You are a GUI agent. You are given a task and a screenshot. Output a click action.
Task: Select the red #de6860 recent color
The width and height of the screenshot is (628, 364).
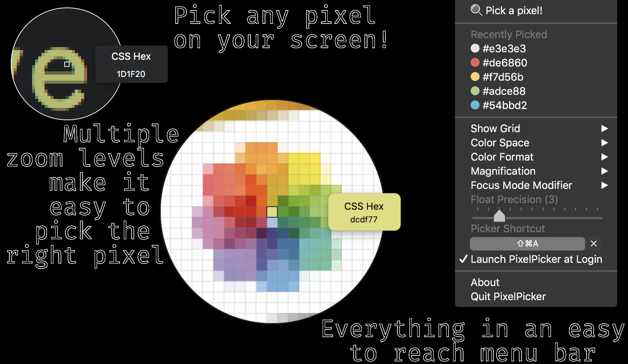coord(499,63)
